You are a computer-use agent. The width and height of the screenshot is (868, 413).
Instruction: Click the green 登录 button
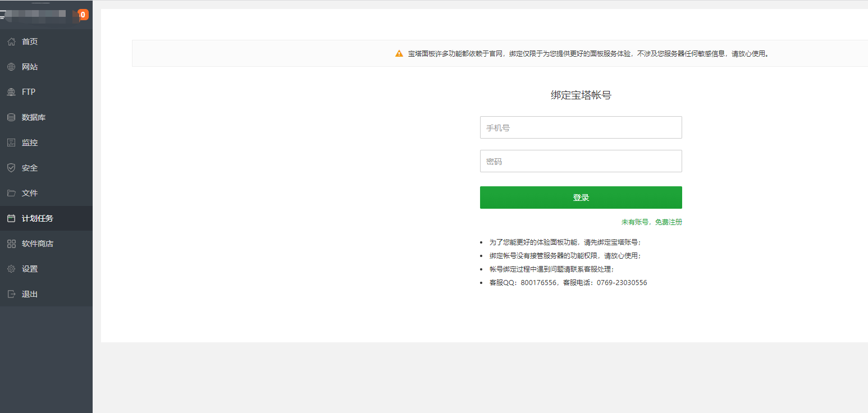(x=581, y=198)
